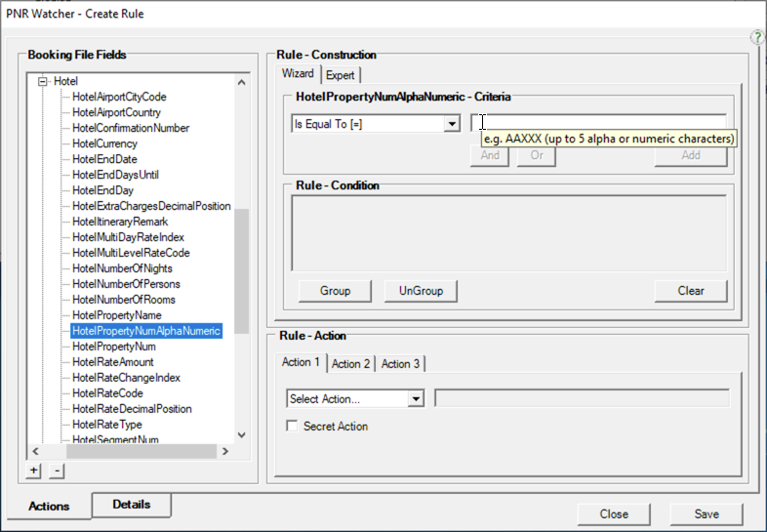Click the plus expand-all button

(34, 471)
